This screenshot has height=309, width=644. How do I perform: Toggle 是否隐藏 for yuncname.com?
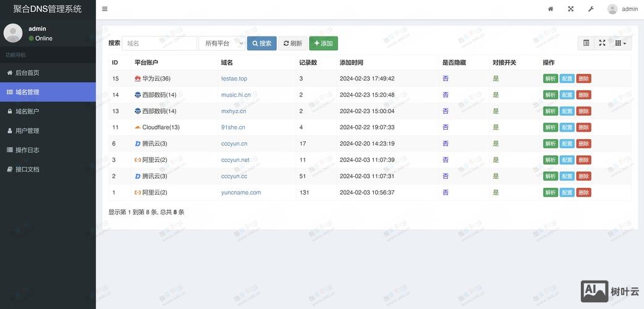coord(446,192)
